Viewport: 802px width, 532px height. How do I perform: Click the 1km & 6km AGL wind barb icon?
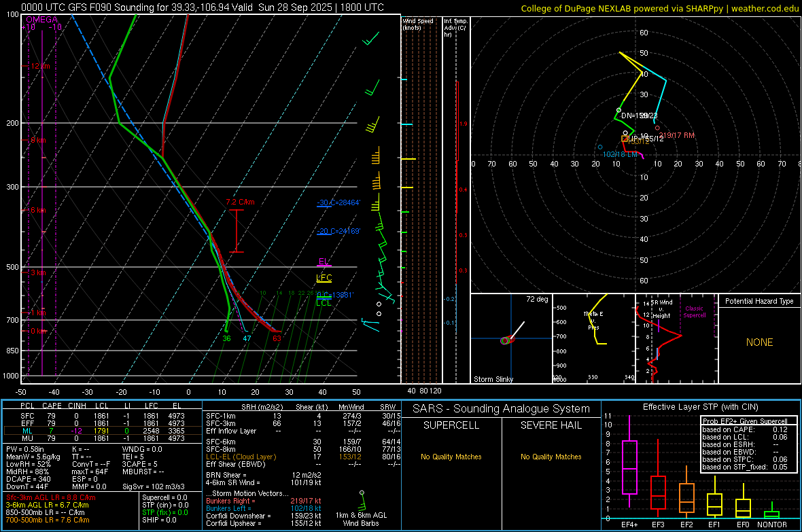tap(362, 501)
